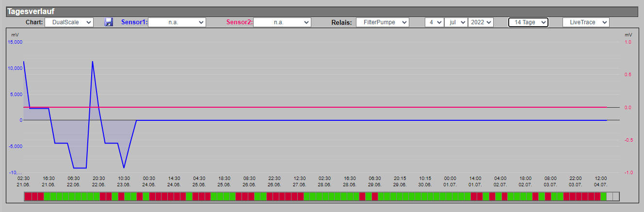Open the Sensor2 selection dropdown

pos(282,22)
